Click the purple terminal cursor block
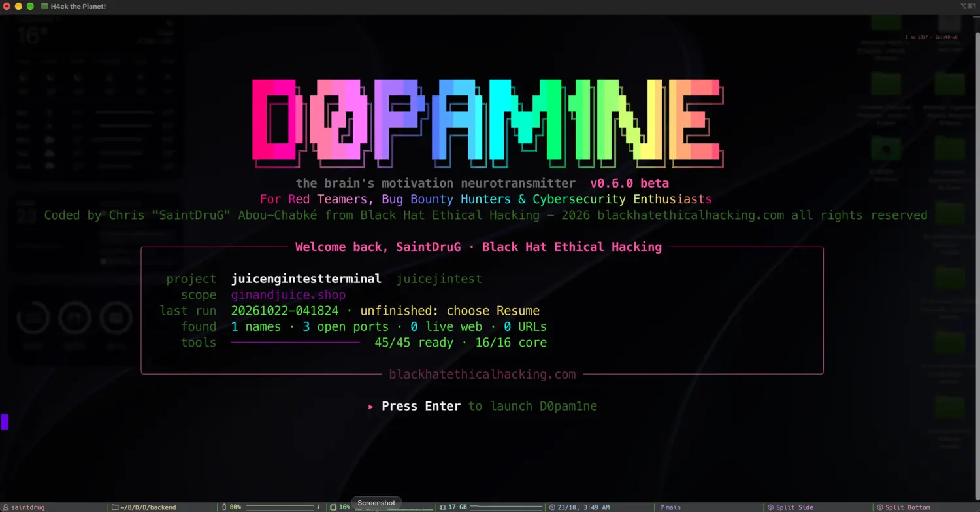 pyautogui.click(x=5, y=422)
